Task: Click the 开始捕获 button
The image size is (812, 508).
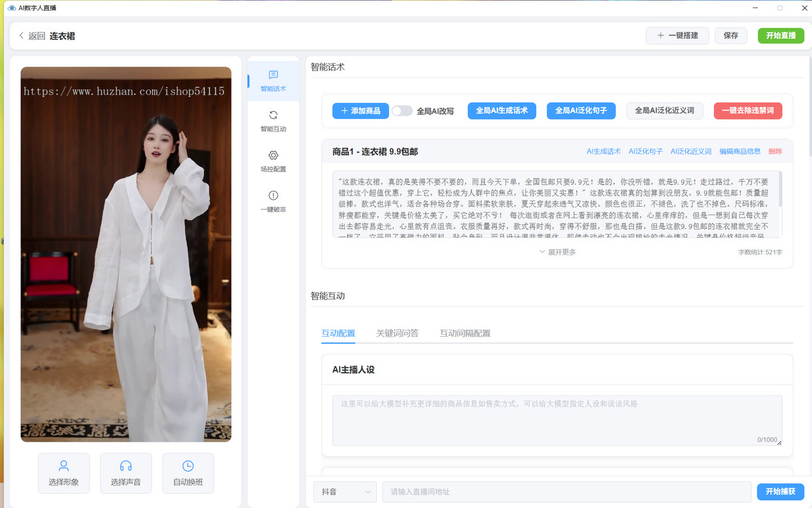Action: 780,492
